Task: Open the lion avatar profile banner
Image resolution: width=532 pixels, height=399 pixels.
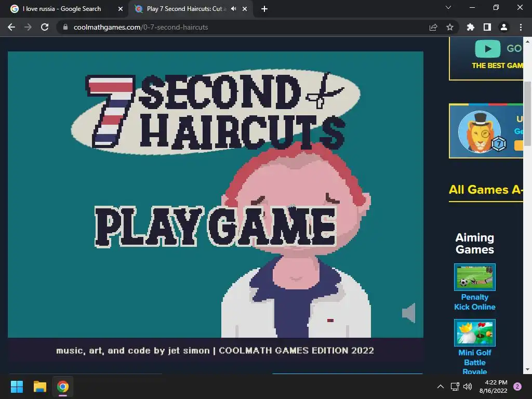Action: tap(486, 131)
